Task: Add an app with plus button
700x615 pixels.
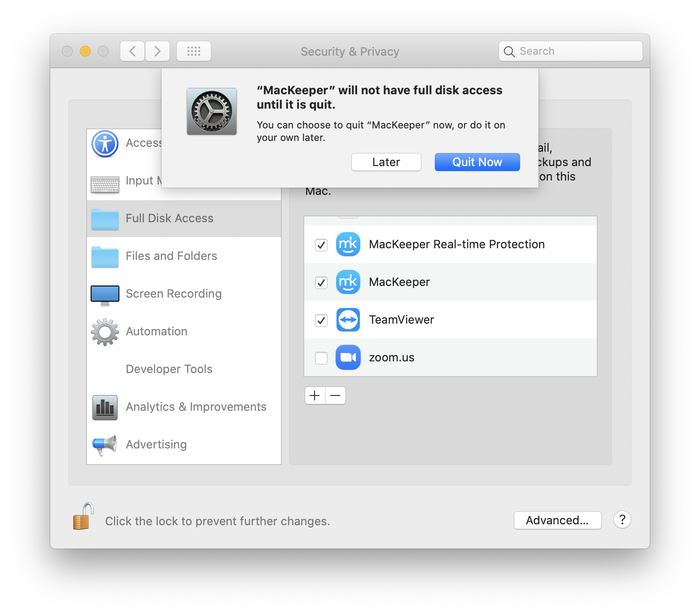Action: pyautogui.click(x=315, y=395)
